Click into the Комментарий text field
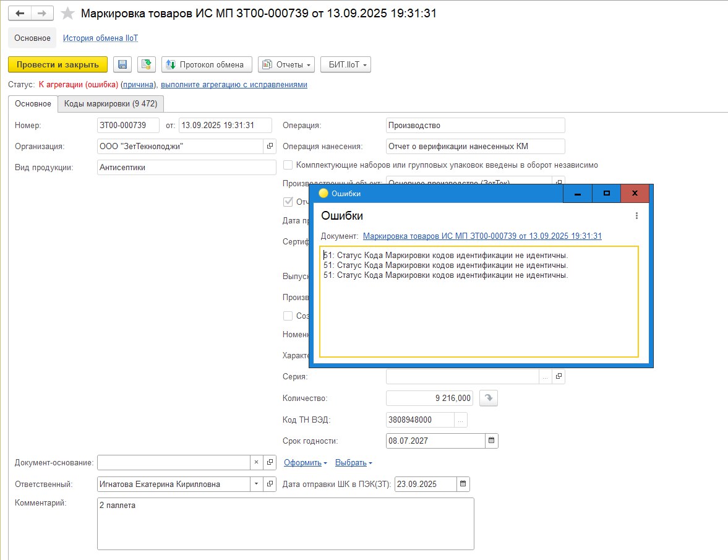This screenshot has height=560, width=728. (x=285, y=523)
